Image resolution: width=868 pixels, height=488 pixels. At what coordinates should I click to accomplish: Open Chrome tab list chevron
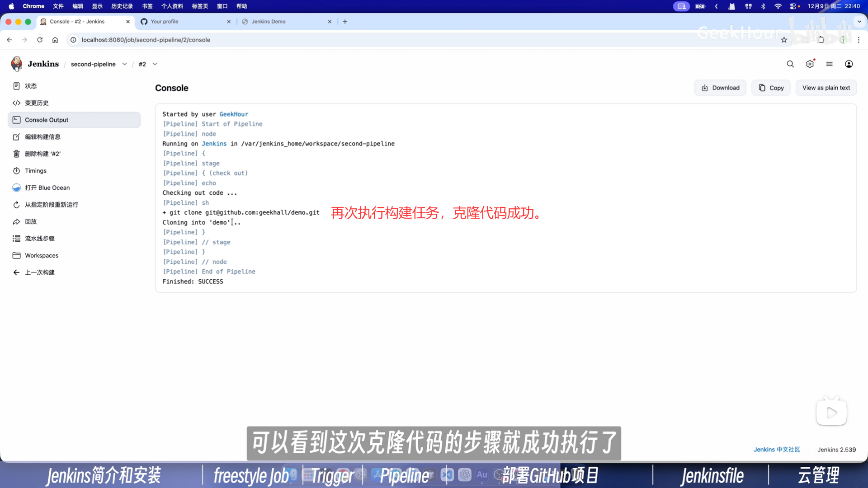point(859,21)
